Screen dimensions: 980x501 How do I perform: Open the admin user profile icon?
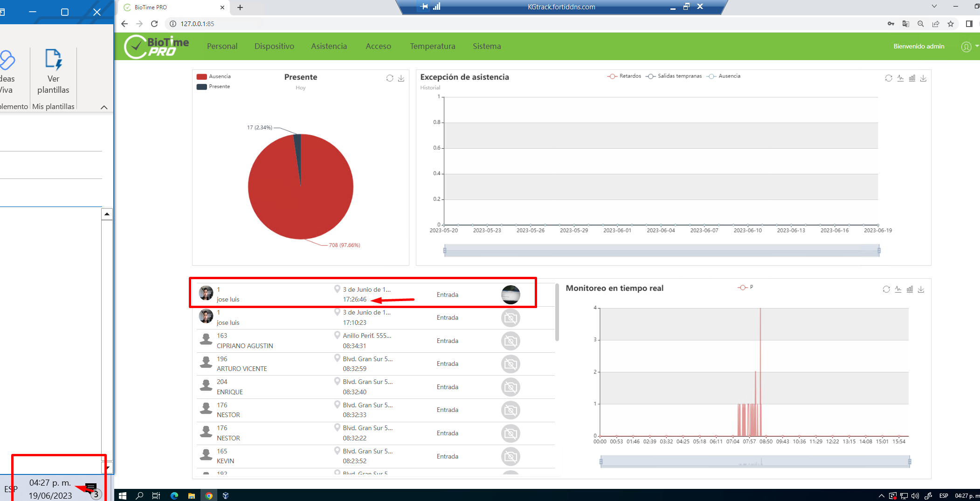point(966,47)
